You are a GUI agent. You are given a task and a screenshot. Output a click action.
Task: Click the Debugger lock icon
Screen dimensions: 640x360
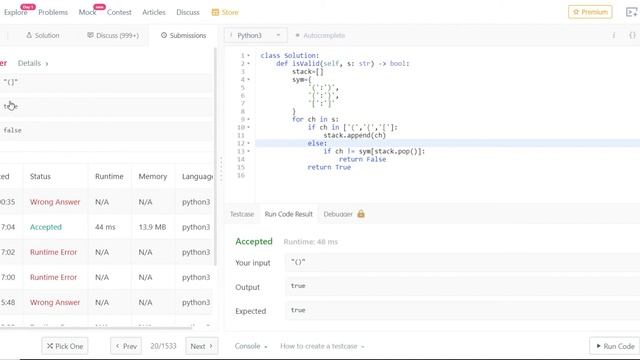tap(361, 214)
